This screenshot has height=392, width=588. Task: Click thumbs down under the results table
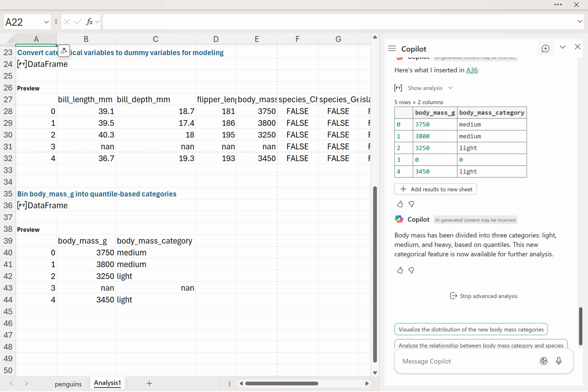(412, 204)
